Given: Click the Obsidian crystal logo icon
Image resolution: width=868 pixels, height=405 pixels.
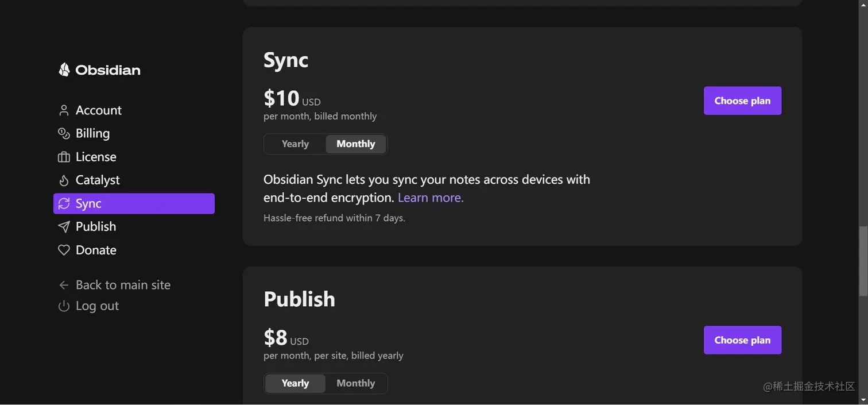Looking at the screenshot, I should [x=64, y=70].
